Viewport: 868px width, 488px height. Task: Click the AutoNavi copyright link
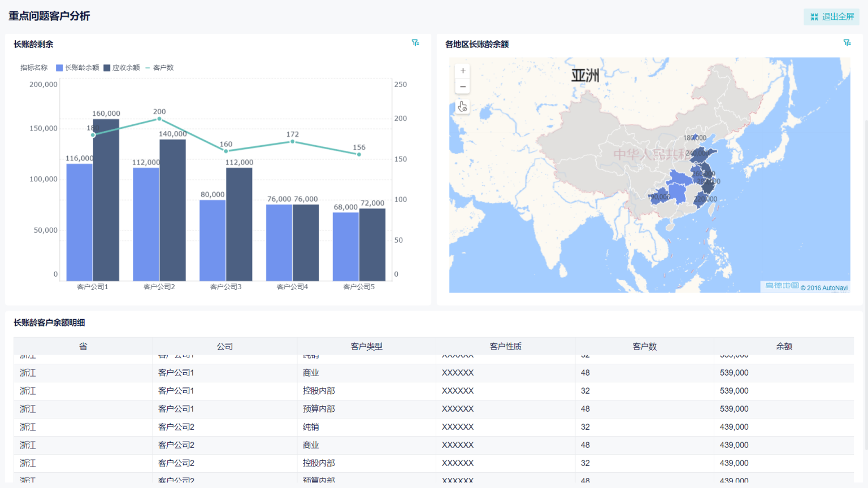click(x=824, y=288)
